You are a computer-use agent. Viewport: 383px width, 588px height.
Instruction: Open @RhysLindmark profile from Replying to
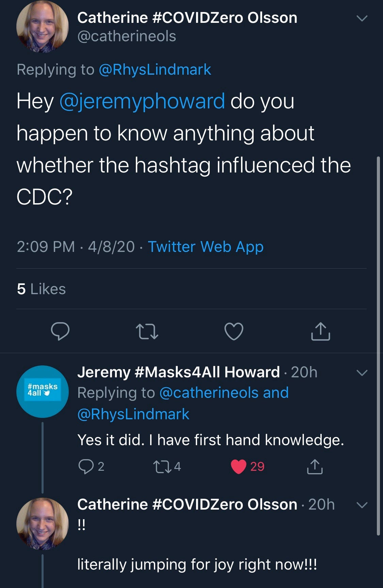pyautogui.click(x=155, y=70)
